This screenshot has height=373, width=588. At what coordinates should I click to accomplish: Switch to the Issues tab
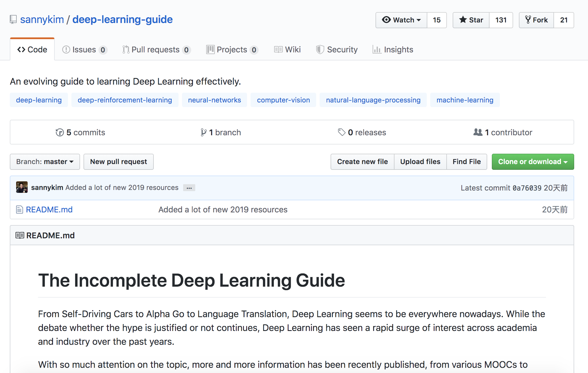click(85, 50)
